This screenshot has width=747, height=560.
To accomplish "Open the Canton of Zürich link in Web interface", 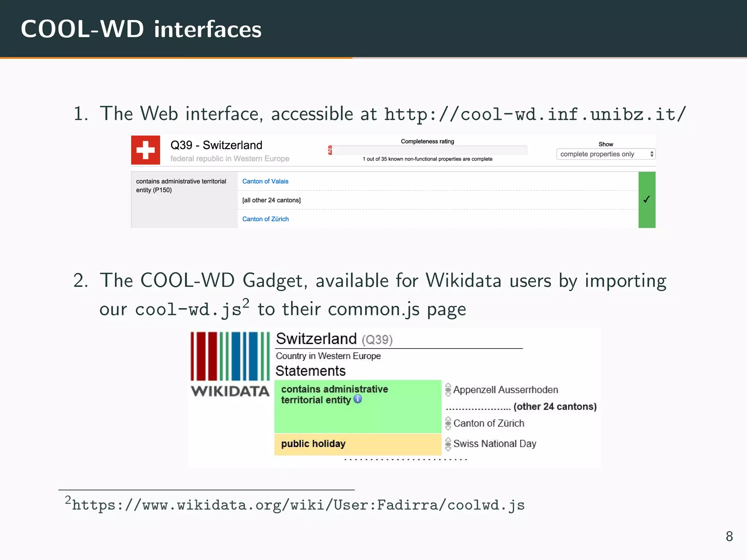I will click(265, 219).
